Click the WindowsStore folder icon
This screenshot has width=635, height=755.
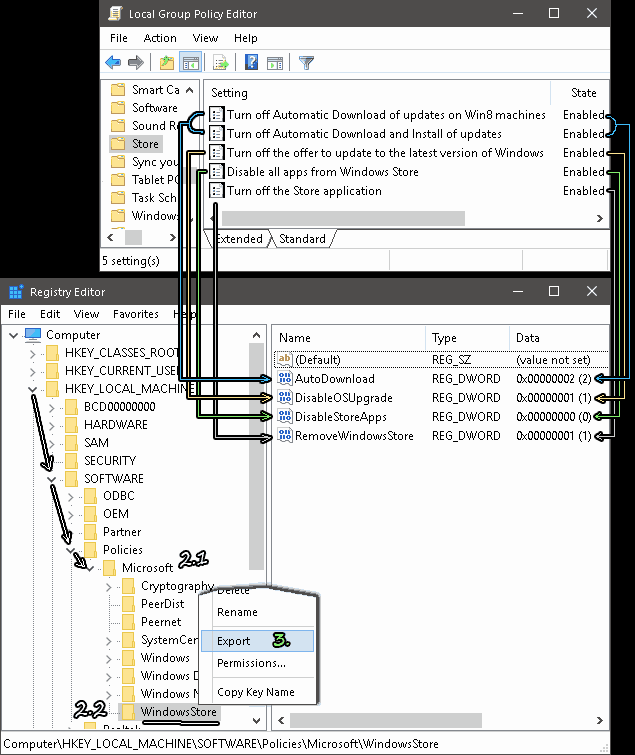point(129,712)
